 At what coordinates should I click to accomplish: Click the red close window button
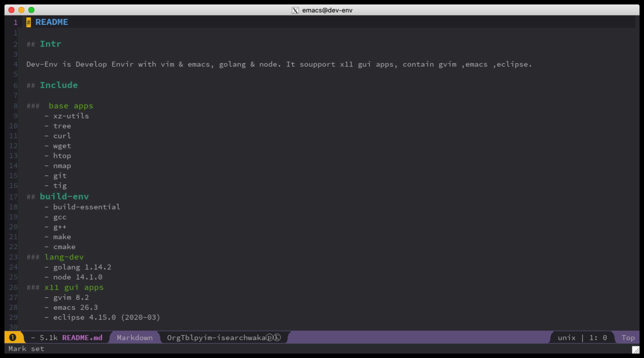pos(11,10)
